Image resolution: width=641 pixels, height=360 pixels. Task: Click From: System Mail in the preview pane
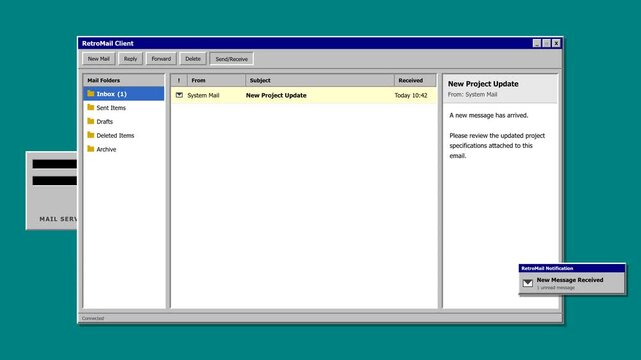pyautogui.click(x=472, y=94)
